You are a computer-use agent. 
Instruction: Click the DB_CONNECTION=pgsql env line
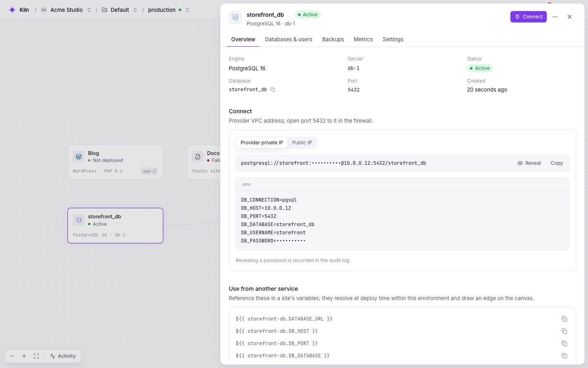coord(269,200)
